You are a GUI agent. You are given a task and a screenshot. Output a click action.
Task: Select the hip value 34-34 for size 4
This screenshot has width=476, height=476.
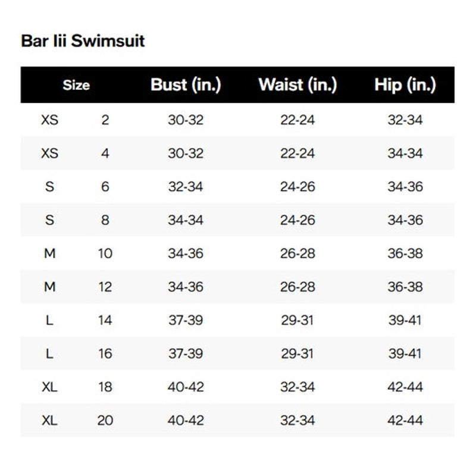(405, 154)
